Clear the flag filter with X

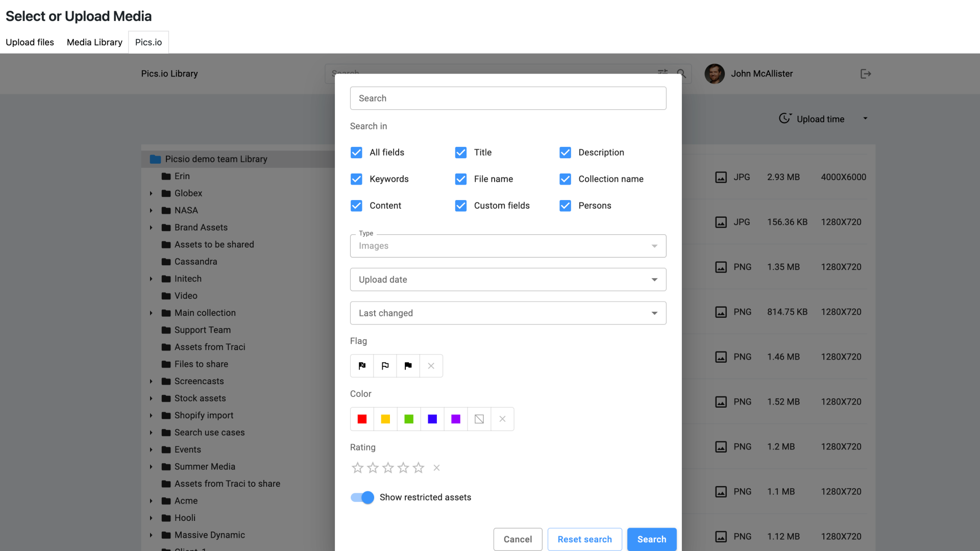click(x=431, y=366)
